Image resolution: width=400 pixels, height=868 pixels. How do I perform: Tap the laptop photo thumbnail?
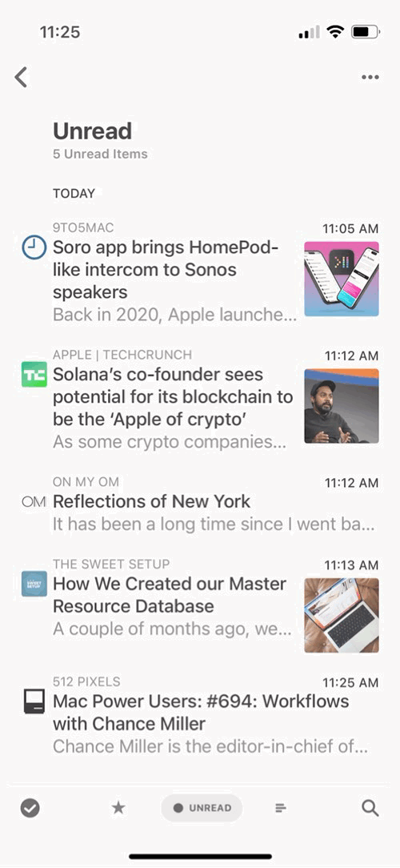click(342, 615)
